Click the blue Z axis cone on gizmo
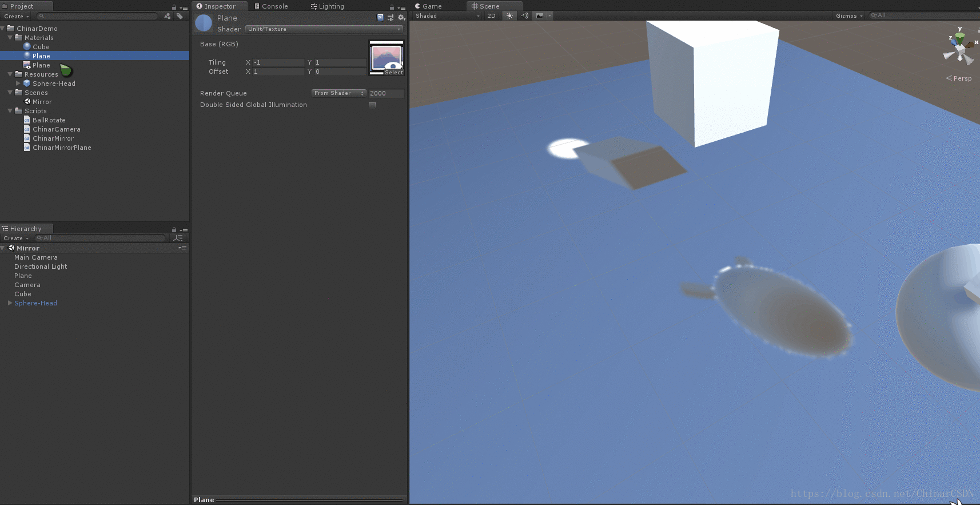The height and width of the screenshot is (505, 980). pyautogui.click(x=954, y=41)
